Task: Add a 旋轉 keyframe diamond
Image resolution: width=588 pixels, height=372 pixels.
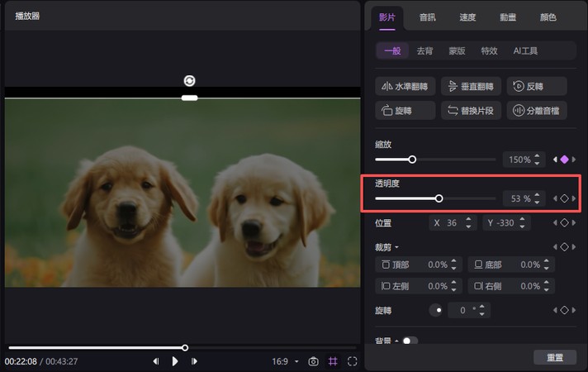Action: pos(564,310)
